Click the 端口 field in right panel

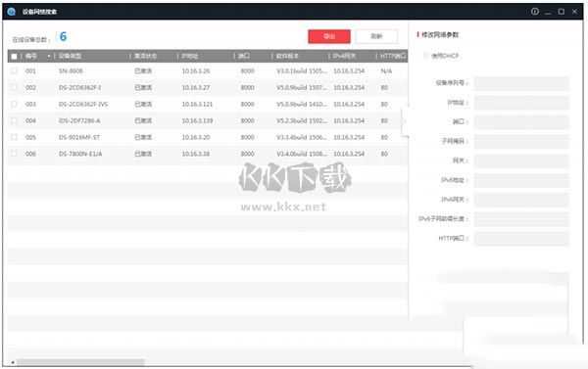pyautogui.click(x=521, y=122)
